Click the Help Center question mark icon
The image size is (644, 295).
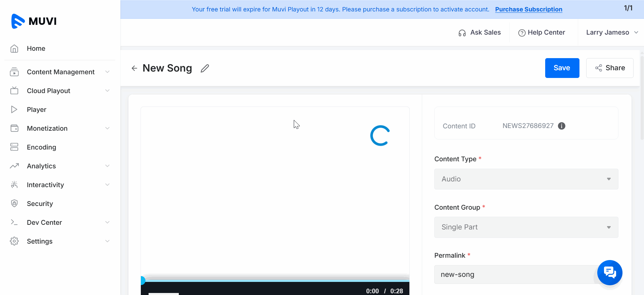[522, 33]
